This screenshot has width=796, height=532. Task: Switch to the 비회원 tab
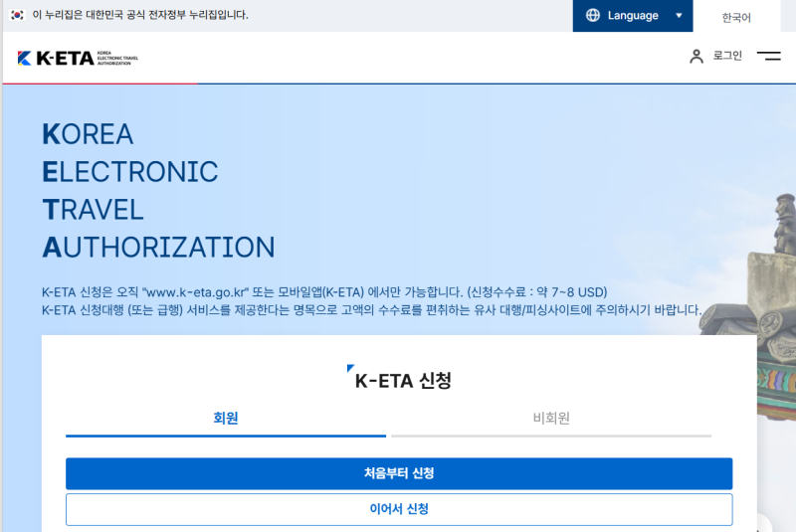551,420
